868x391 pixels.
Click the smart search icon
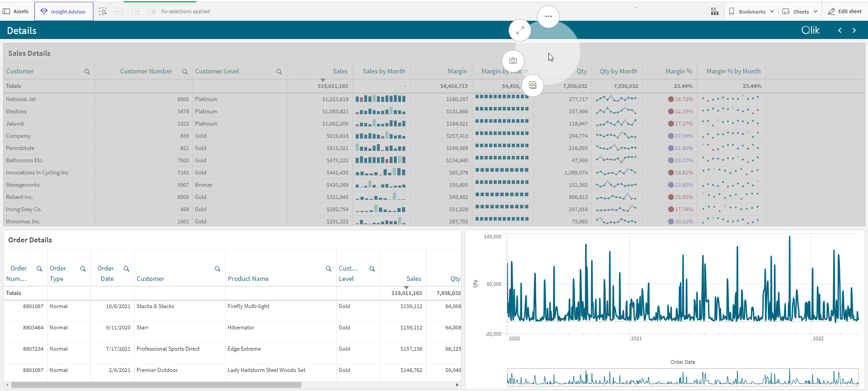103,11
